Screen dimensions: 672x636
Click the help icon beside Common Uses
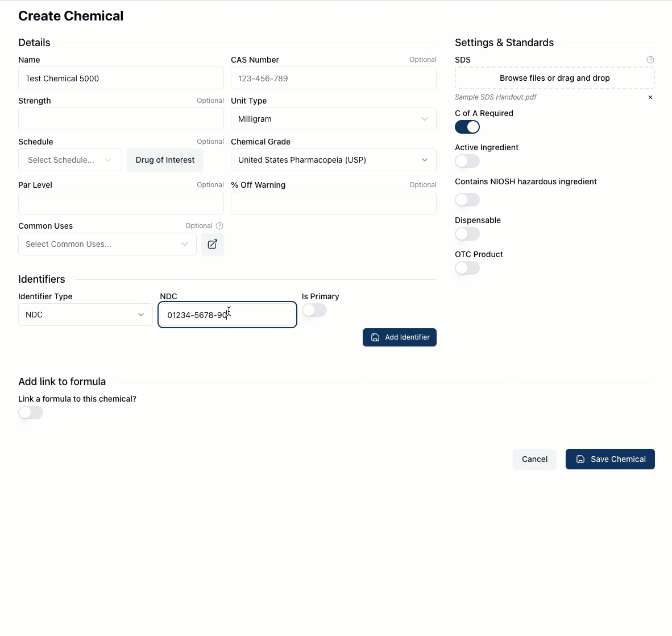(219, 225)
